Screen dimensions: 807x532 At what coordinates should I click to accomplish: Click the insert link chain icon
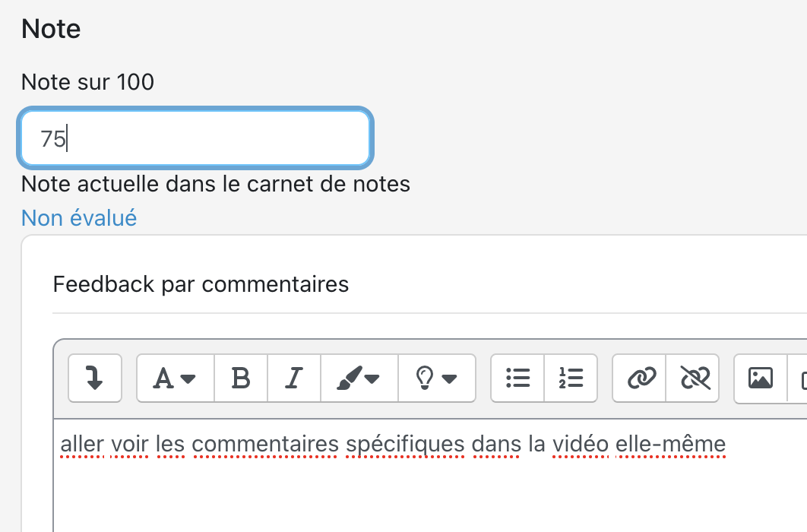click(641, 378)
